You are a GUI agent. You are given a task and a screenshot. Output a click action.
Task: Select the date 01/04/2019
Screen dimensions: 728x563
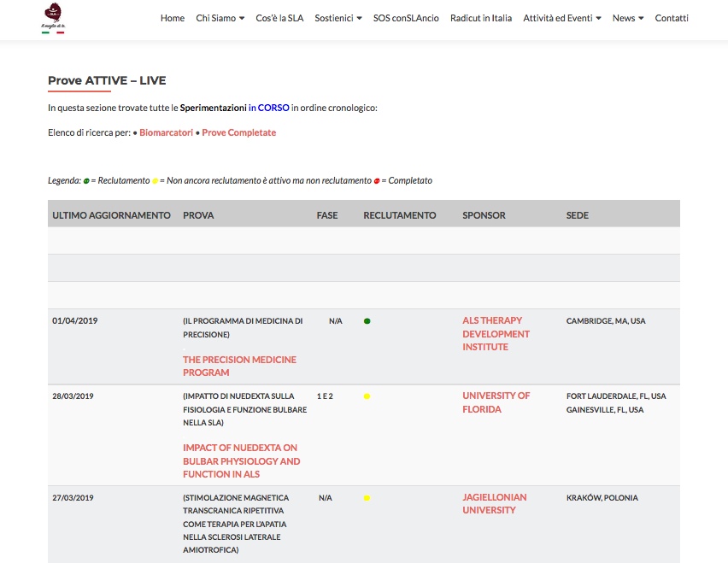coord(74,320)
